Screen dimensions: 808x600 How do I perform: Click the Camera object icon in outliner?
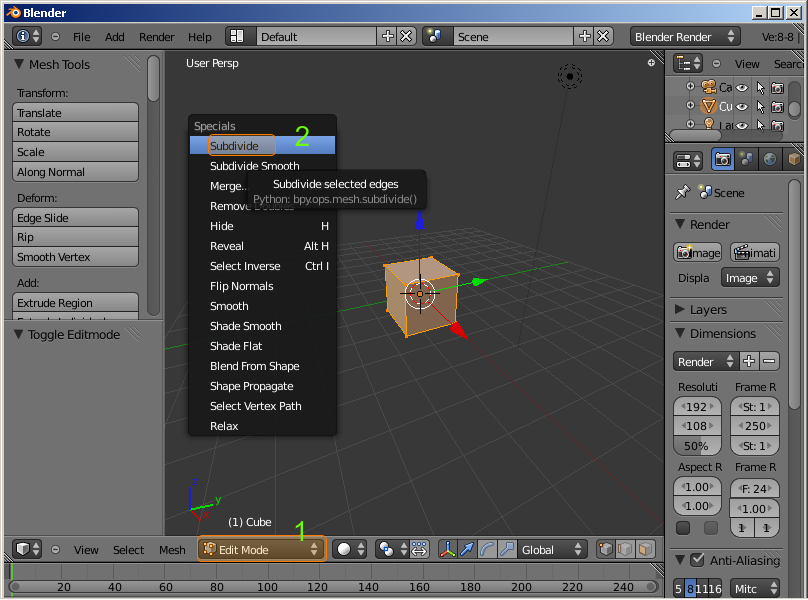click(709, 87)
